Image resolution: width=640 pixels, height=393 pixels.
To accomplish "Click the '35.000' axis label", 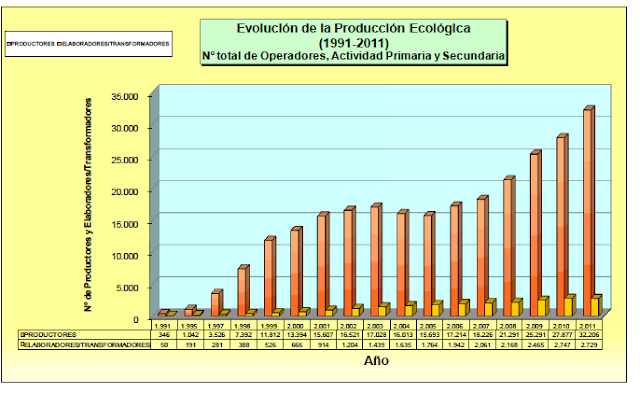I will [x=125, y=96].
